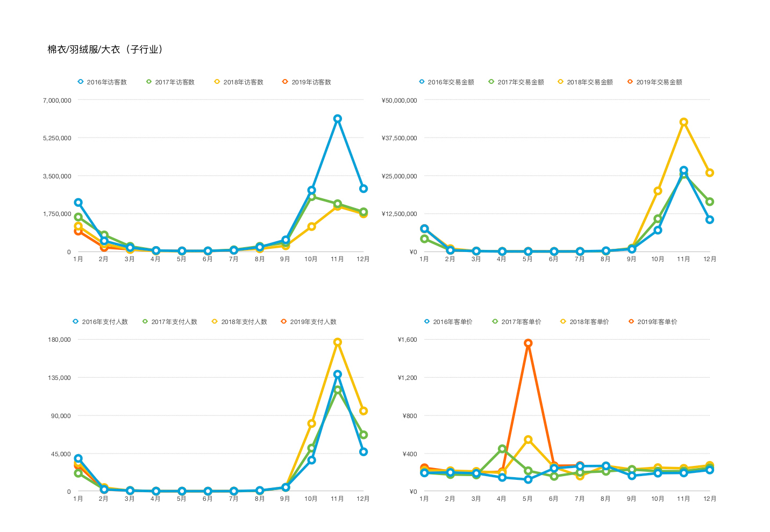
Task: Click the green 2017年访客数 legend circle
Action: [149, 82]
